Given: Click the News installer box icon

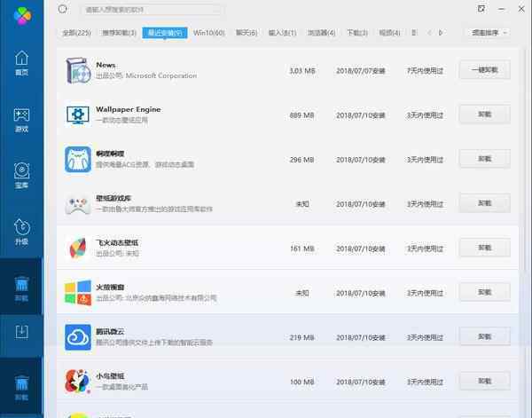Looking at the screenshot, I should pyautogui.click(x=78, y=71).
